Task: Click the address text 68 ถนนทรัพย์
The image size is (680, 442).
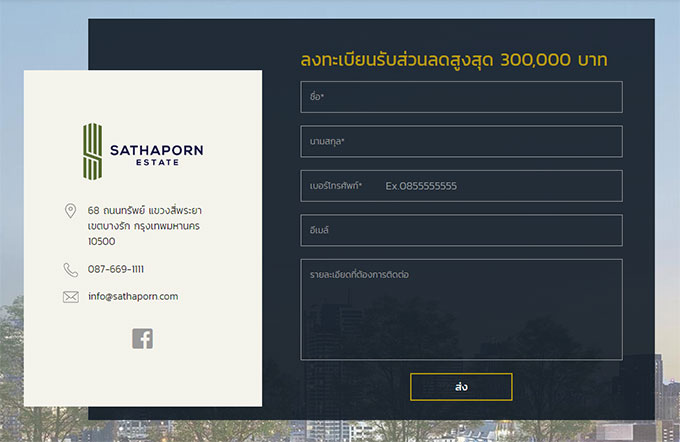Action: point(116,211)
